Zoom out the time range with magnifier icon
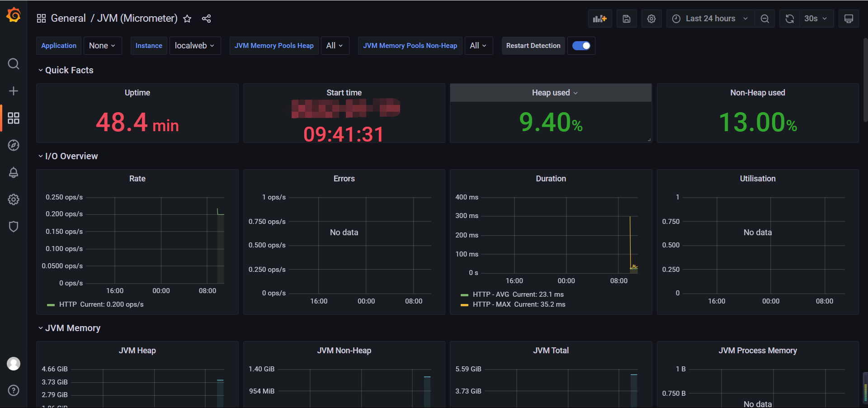 764,19
